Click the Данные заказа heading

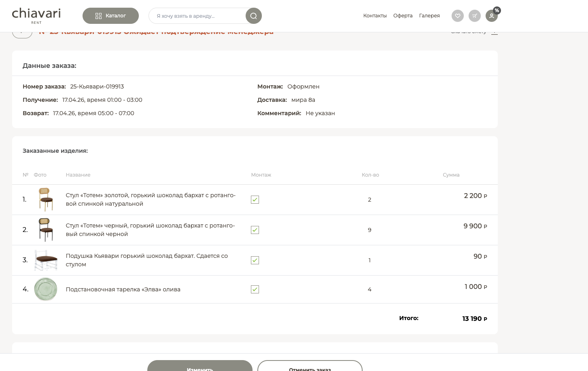(x=49, y=65)
